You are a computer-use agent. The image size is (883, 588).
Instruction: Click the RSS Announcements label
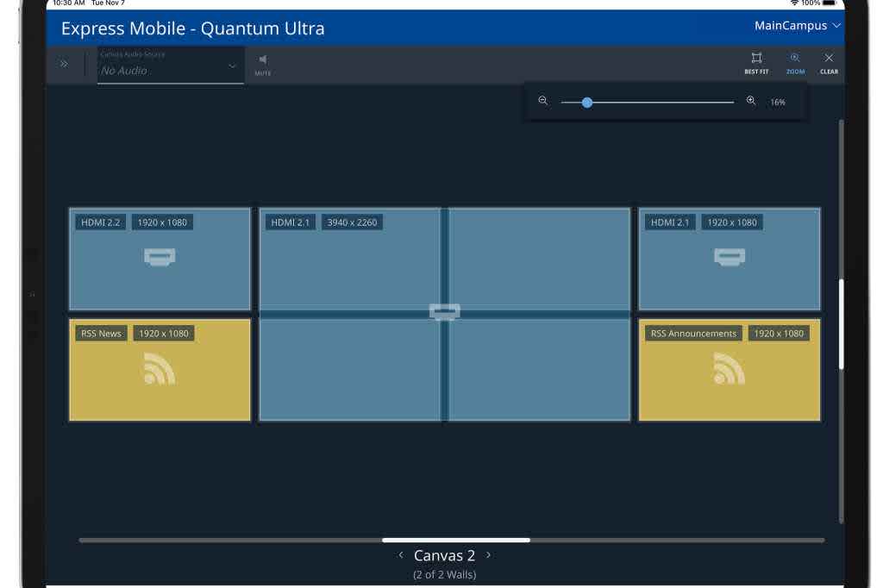coord(693,334)
